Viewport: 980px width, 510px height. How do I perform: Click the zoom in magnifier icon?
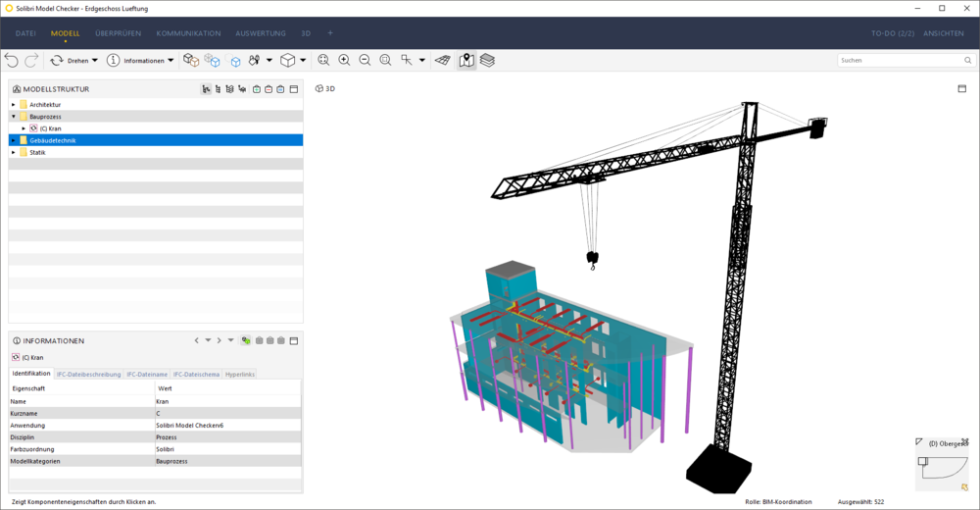[x=344, y=61]
